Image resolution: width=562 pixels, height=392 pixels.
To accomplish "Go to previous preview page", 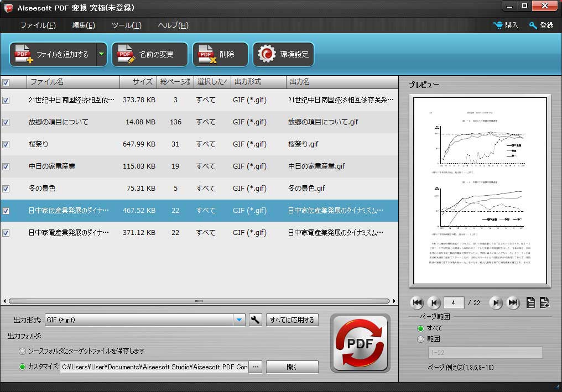I will 434,302.
